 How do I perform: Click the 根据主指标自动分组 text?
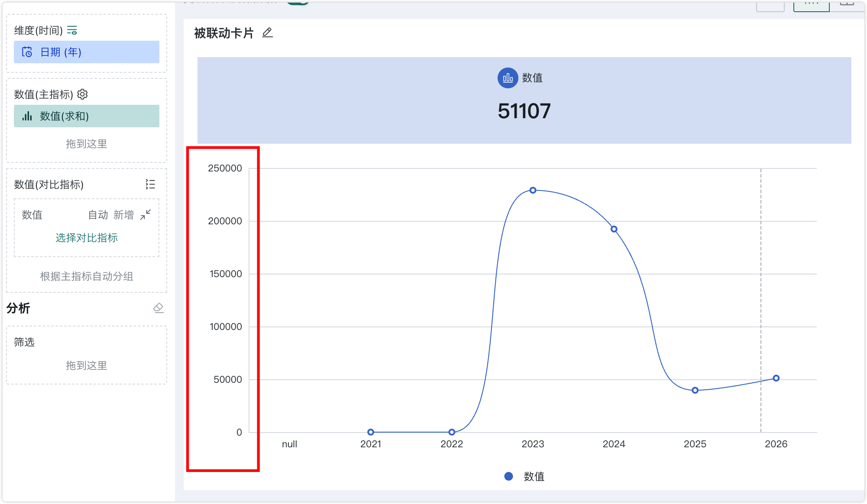pos(87,276)
